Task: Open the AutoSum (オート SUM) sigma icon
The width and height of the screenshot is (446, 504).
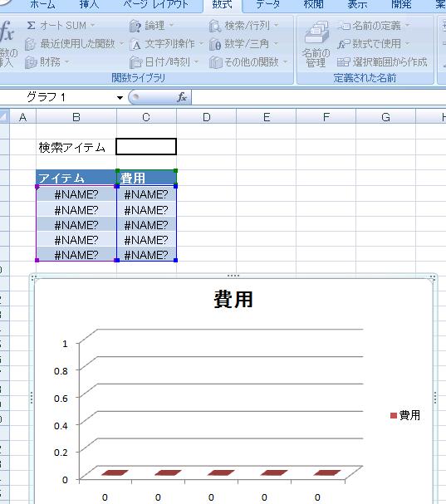Action: point(32,26)
